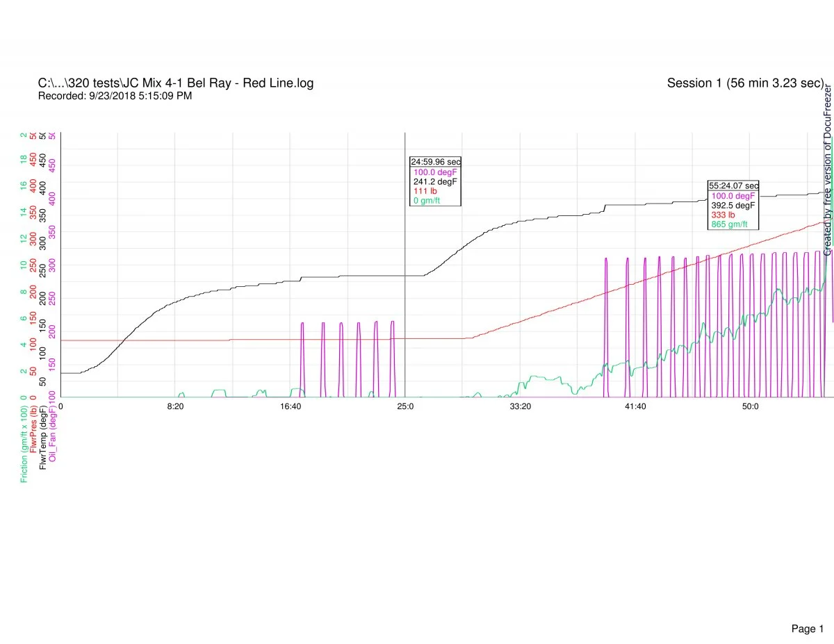Click the 16:40 time axis tick
This screenshot has height=644, width=834.
(291, 406)
